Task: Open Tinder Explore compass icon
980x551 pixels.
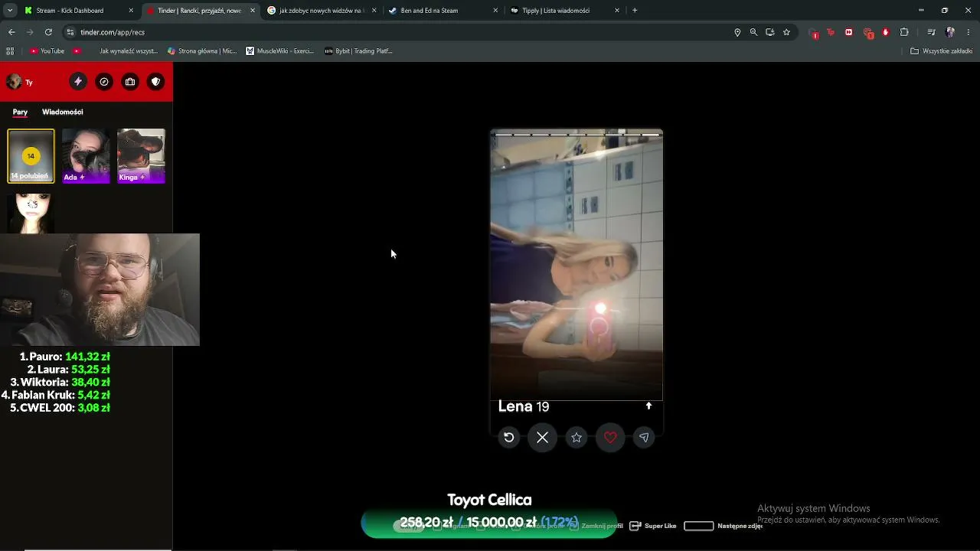Action: coord(104,82)
